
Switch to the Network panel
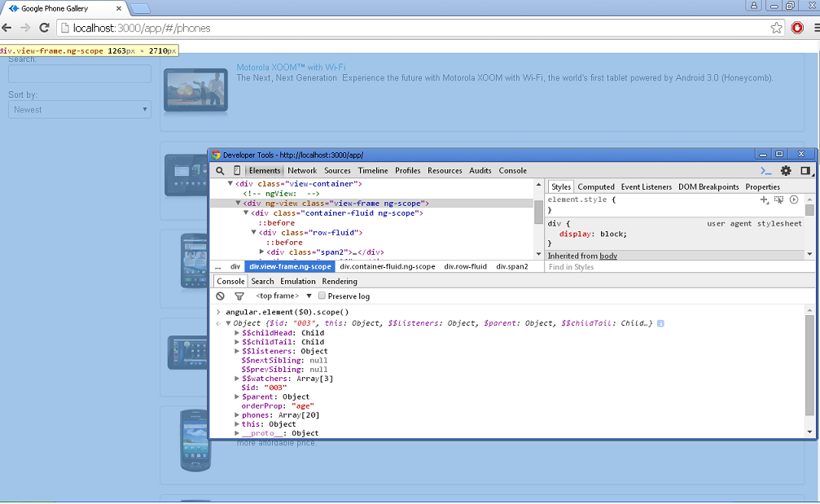click(302, 170)
